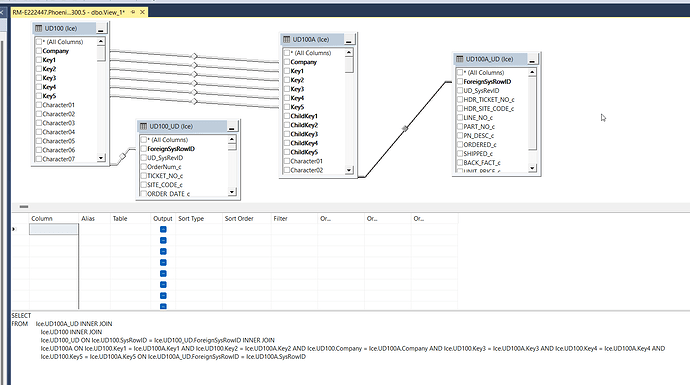Image resolution: width=690 pixels, height=385 pixels.
Task: Click the UD100_UD table header icon
Action: coord(143,126)
